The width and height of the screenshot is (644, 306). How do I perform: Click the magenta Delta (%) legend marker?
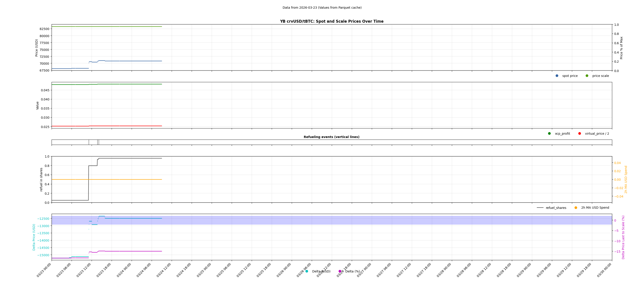(x=340, y=271)
